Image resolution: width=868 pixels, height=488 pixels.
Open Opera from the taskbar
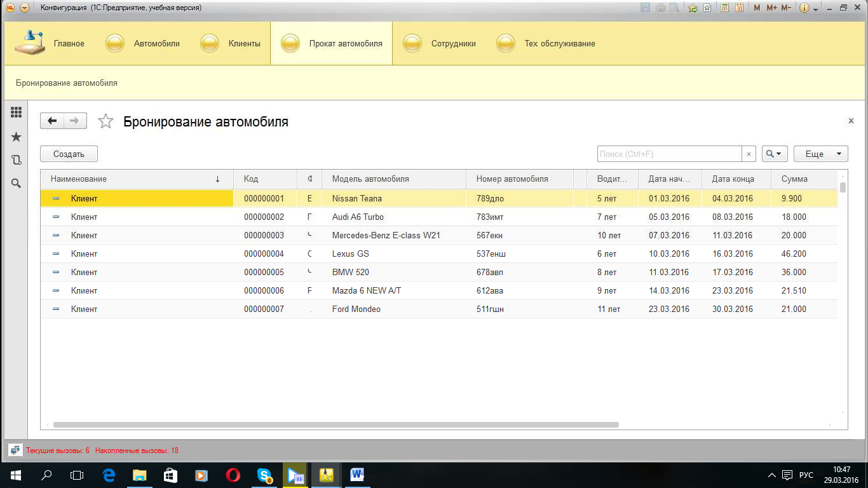233,475
